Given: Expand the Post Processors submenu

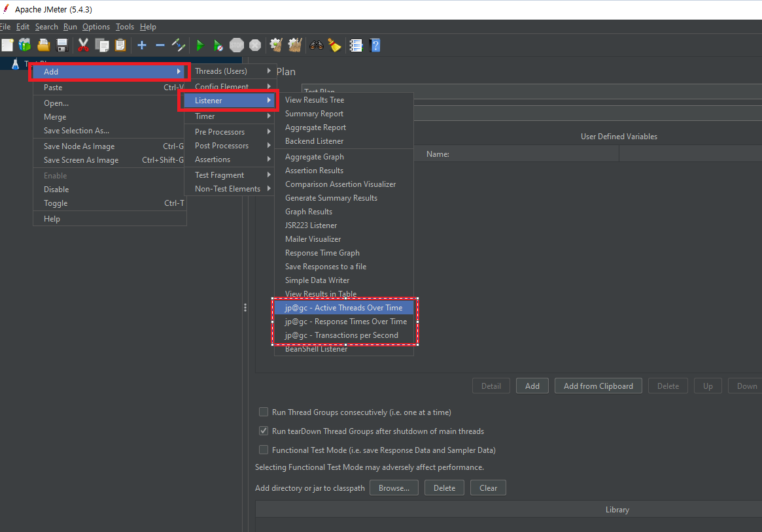Looking at the screenshot, I should [230, 145].
